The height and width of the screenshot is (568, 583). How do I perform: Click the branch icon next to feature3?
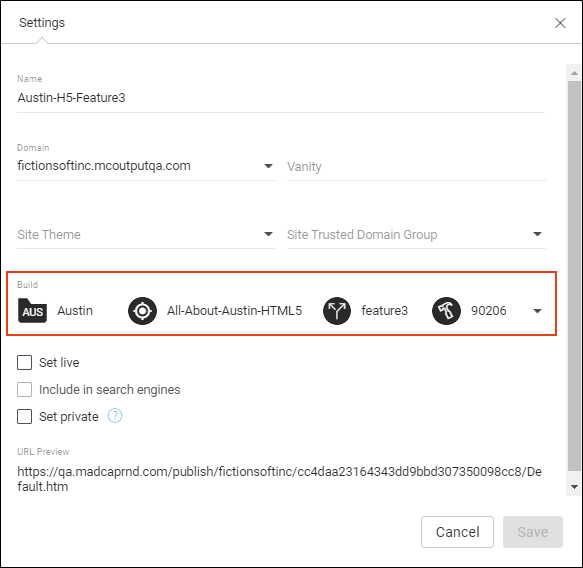point(337,311)
